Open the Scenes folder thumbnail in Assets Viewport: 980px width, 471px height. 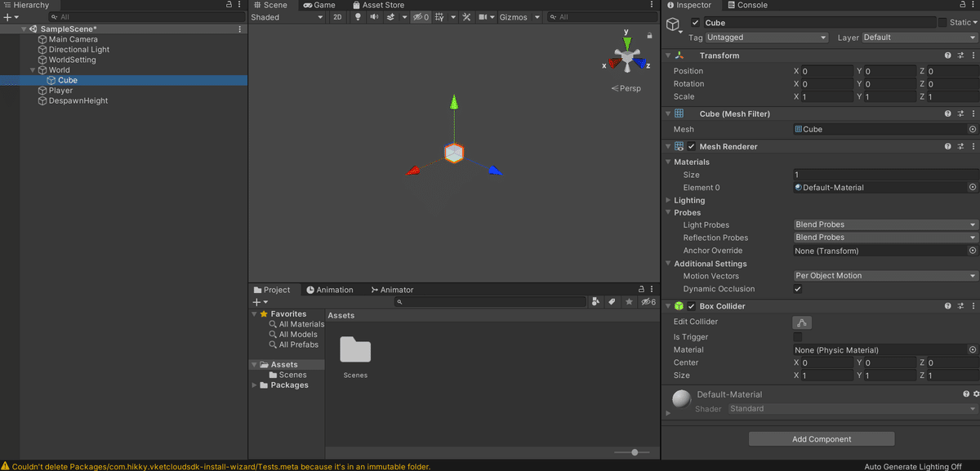(355, 350)
